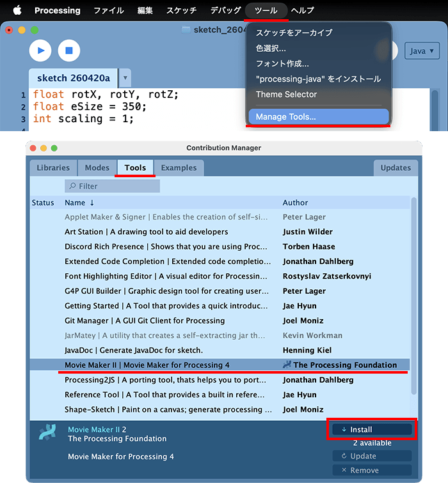
Task: Select the Reference Tool row
Action: tap(220, 395)
